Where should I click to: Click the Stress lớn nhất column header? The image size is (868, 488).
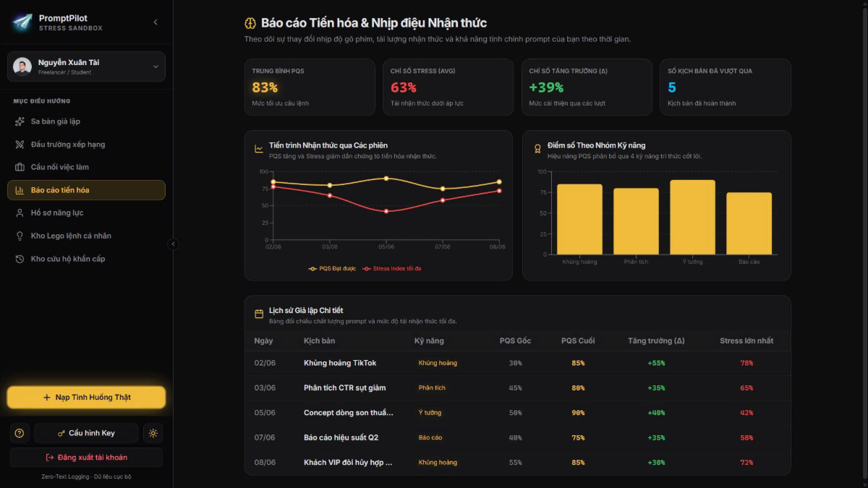pyautogui.click(x=746, y=341)
